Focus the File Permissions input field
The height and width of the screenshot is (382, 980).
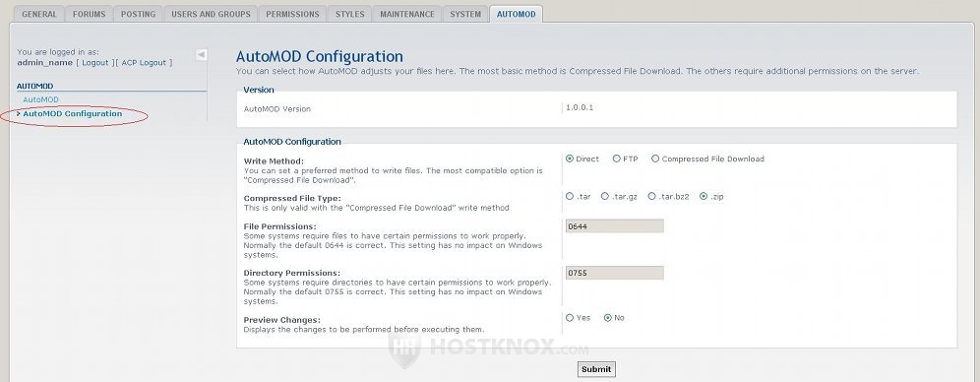click(x=614, y=226)
